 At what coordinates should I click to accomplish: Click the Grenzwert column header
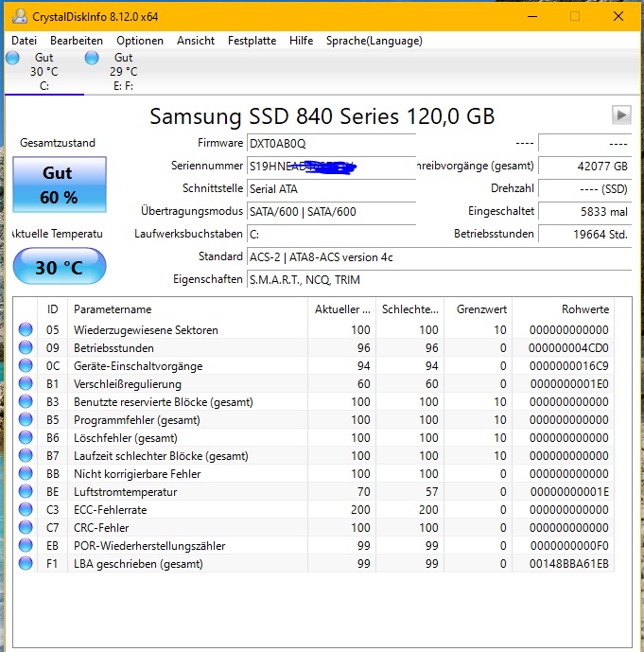(479, 309)
